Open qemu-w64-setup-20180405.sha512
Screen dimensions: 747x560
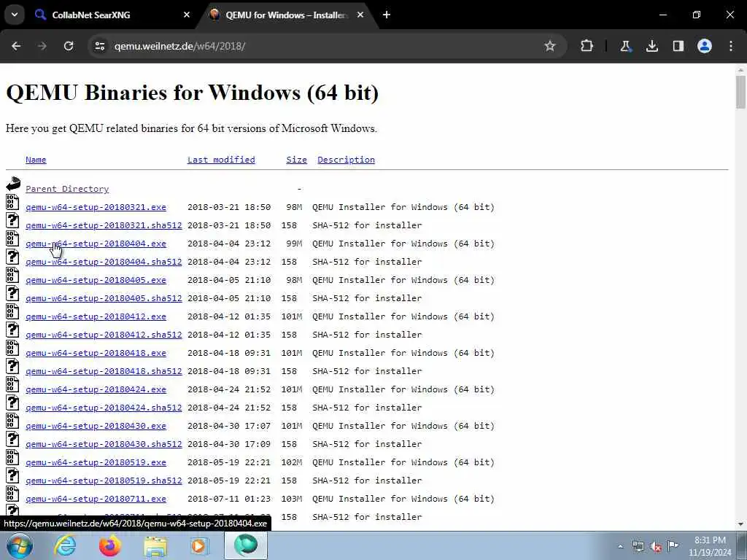pyautogui.click(x=104, y=298)
